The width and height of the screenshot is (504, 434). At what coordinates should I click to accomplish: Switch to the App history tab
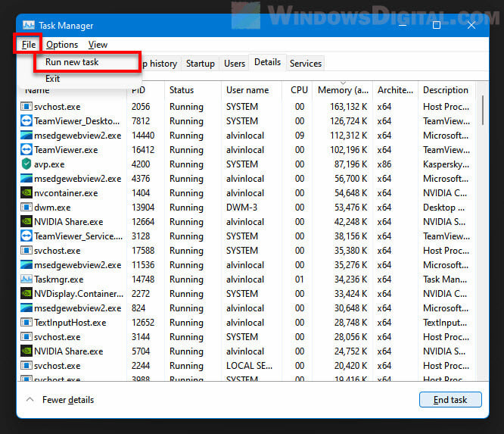pos(160,64)
